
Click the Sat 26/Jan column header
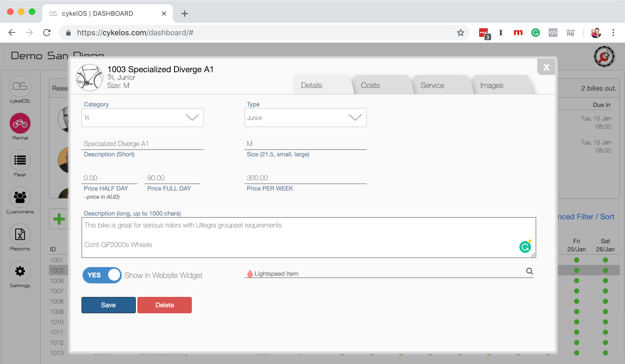pyautogui.click(x=605, y=245)
